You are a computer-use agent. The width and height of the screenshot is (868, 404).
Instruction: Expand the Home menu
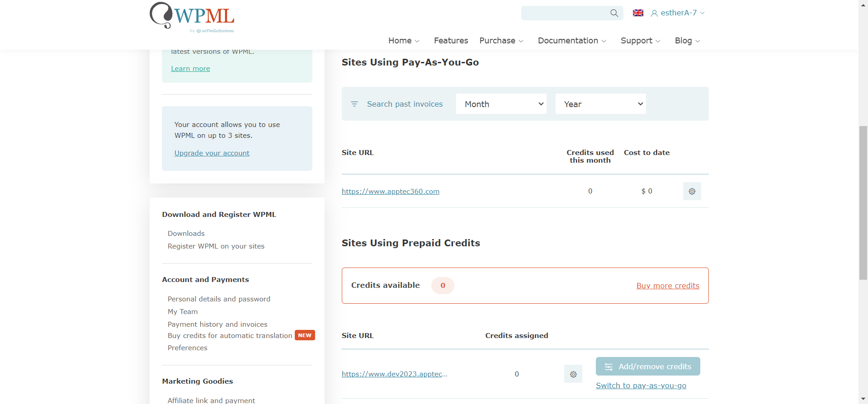point(404,41)
